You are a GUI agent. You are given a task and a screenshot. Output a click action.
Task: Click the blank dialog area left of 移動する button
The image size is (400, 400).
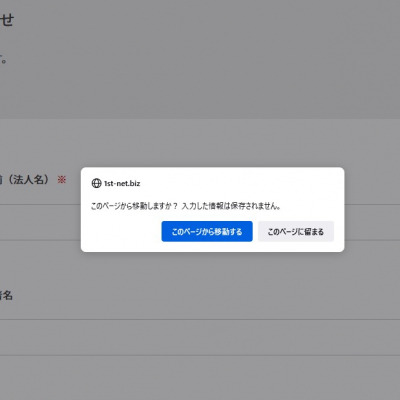(123, 231)
